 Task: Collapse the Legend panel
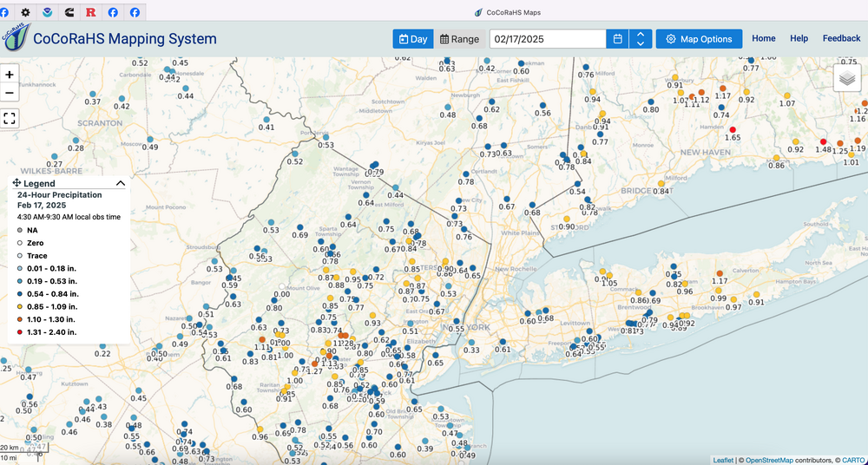(x=120, y=183)
